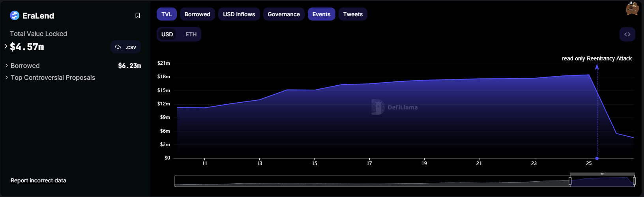Click the Report incorrect data link
644x197 pixels.
click(x=38, y=180)
